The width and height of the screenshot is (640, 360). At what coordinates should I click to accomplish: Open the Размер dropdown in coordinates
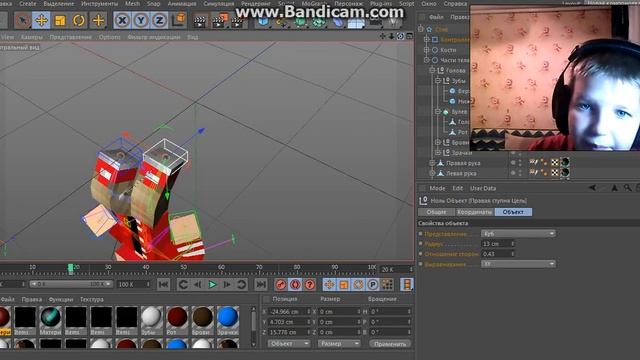pyautogui.click(x=339, y=344)
